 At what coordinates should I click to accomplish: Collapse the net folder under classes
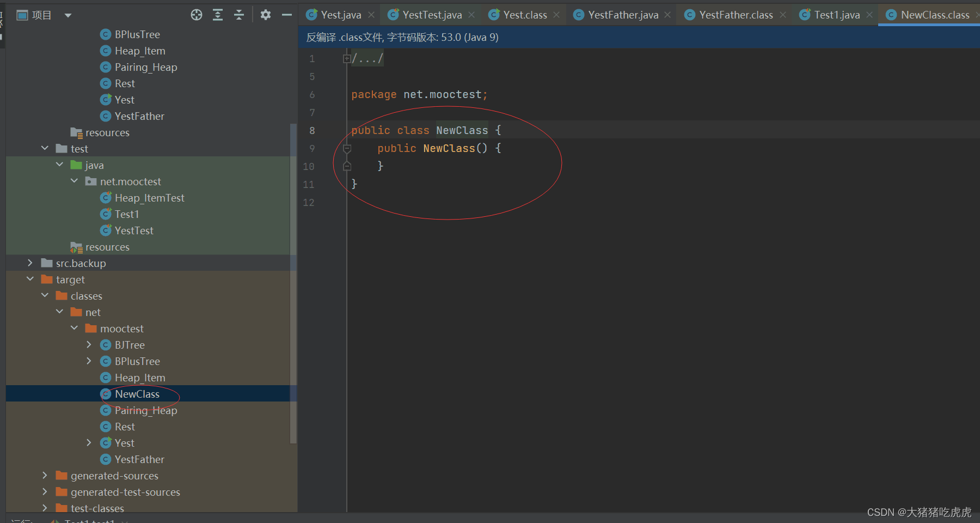[x=59, y=312]
